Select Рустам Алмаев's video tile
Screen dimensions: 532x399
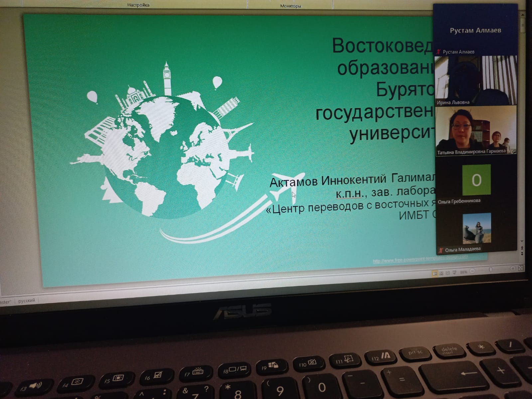pos(475,31)
